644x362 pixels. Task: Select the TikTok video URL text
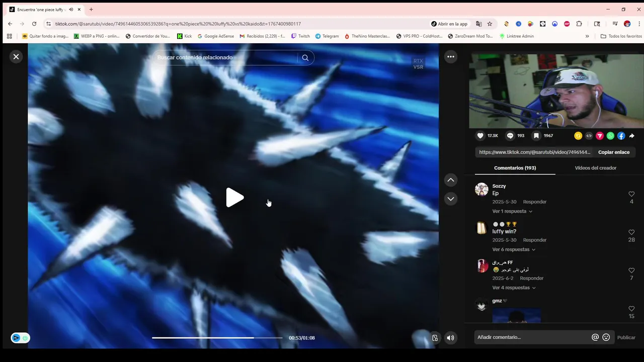(x=534, y=152)
